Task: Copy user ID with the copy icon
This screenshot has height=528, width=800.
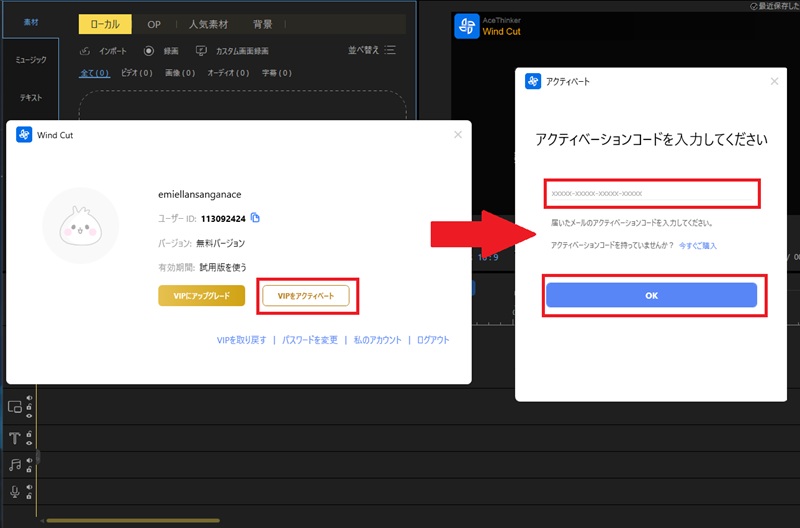Action: (x=255, y=218)
